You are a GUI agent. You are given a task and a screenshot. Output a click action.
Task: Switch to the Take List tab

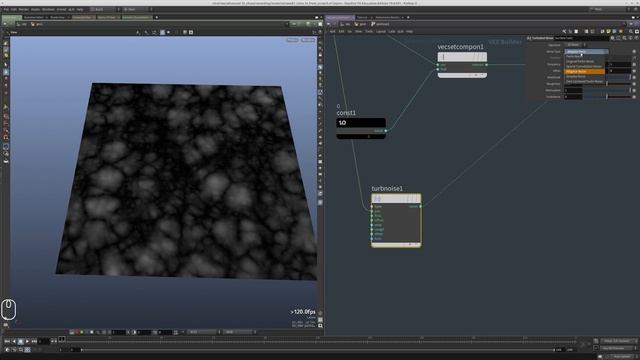coord(362,18)
